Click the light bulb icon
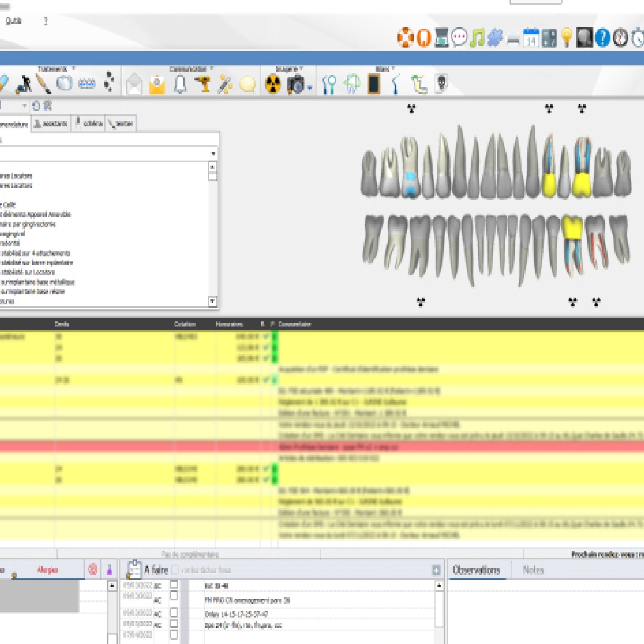This screenshot has height=644, width=644. [567, 38]
